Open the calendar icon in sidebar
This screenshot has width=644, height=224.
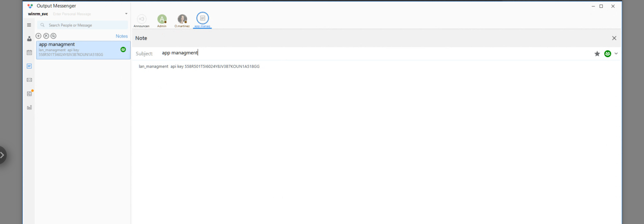(x=29, y=53)
